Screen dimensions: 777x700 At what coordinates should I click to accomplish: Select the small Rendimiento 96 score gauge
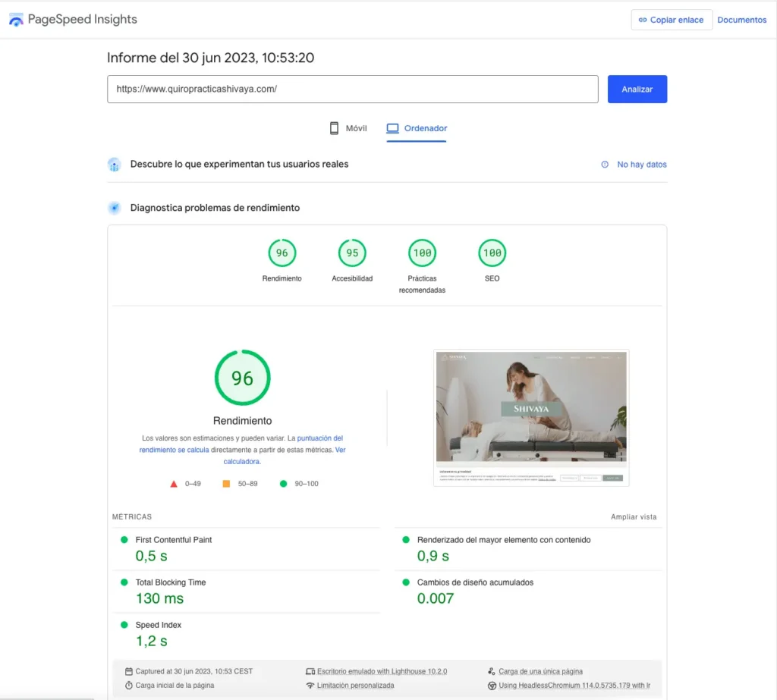click(282, 253)
